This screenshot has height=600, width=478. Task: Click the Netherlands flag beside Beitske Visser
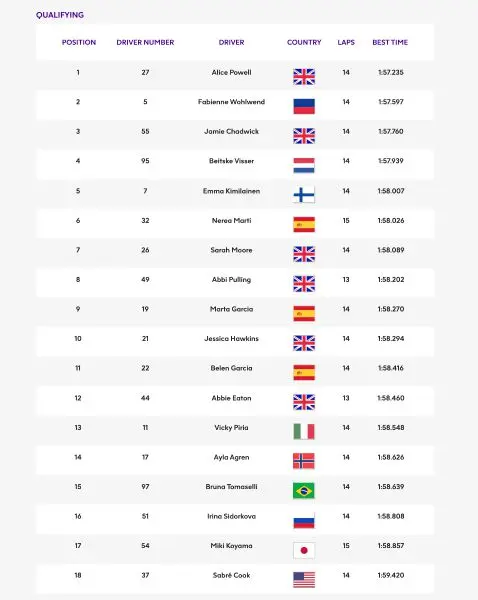coord(304,165)
